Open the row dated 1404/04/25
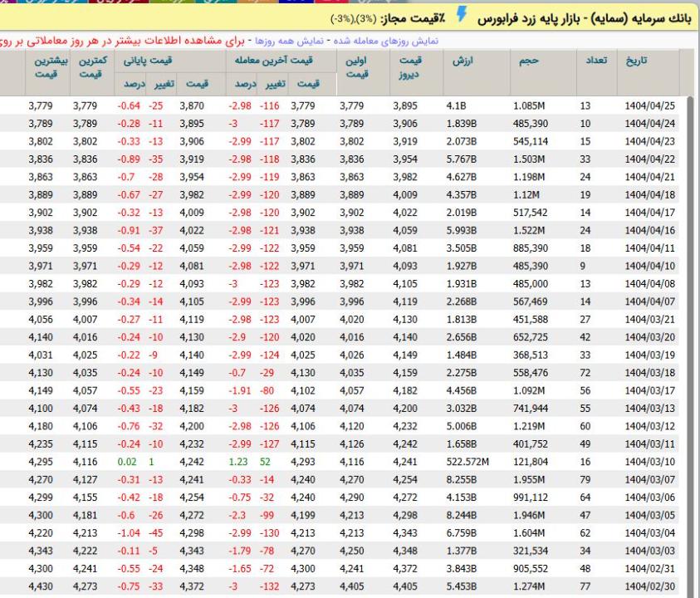The height and width of the screenshot is (598, 700). [650, 106]
